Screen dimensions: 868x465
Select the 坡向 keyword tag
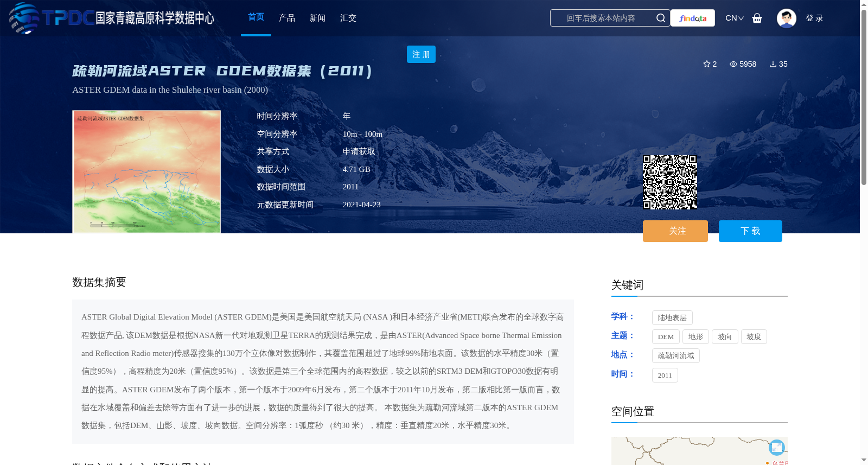coord(725,337)
